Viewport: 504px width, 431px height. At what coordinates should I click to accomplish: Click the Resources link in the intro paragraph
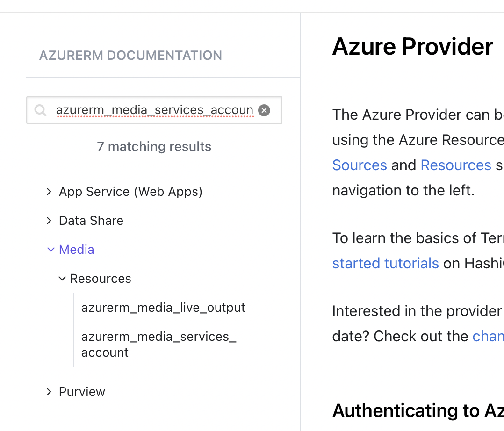(455, 165)
